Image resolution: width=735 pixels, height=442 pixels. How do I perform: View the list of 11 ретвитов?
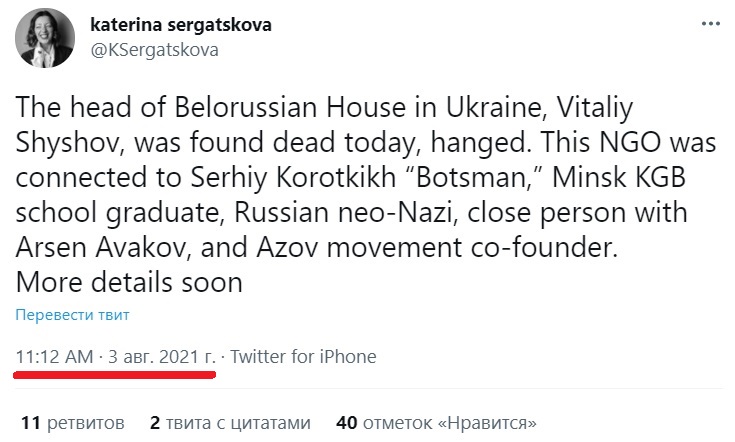73,422
